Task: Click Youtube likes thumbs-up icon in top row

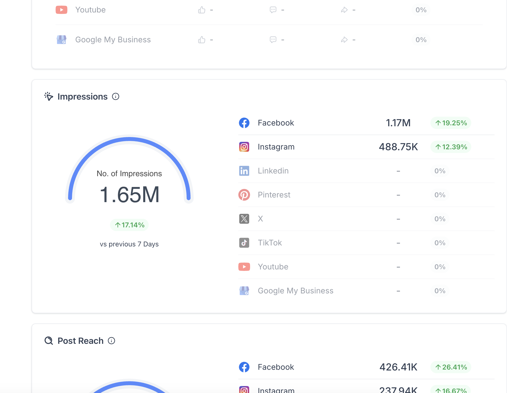Action: pos(202,10)
